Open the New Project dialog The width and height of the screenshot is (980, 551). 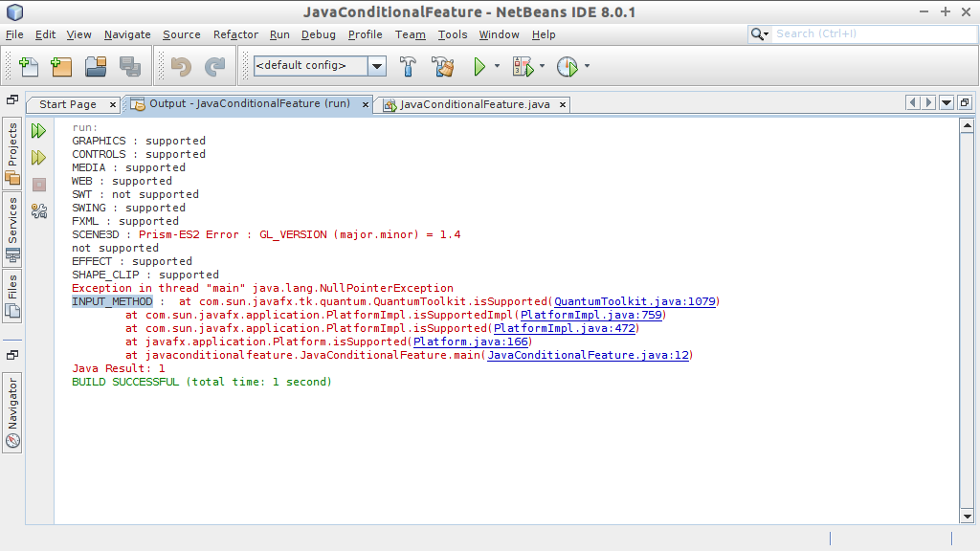tap(60, 67)
